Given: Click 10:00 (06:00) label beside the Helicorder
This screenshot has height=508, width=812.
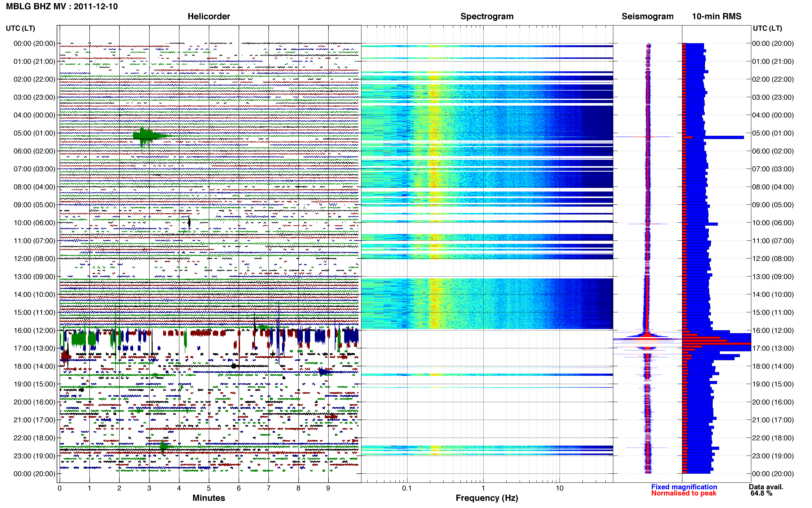Looking at the screenshot, I should [x=34, y=223].
